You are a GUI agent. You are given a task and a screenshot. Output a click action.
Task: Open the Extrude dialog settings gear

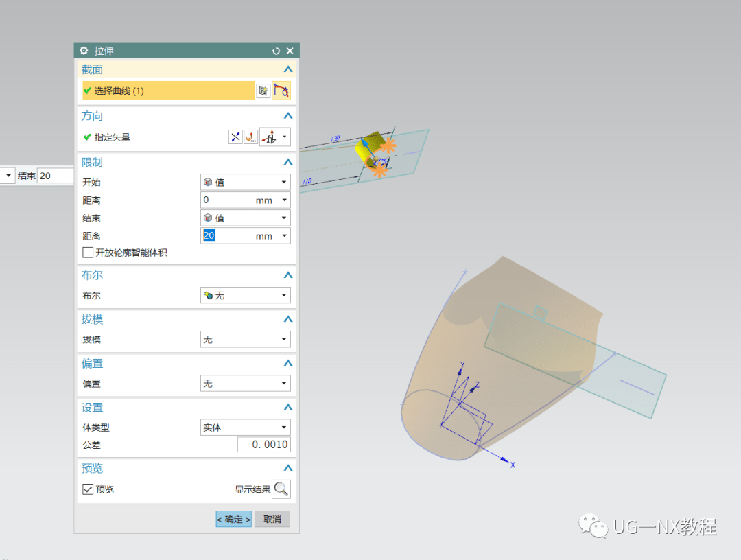pyautogui.click(x=84, y=51)
